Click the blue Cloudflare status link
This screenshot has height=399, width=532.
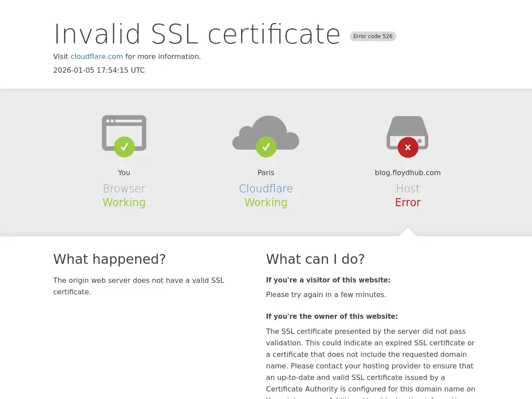pyautogui.click(x=266, y=188)
